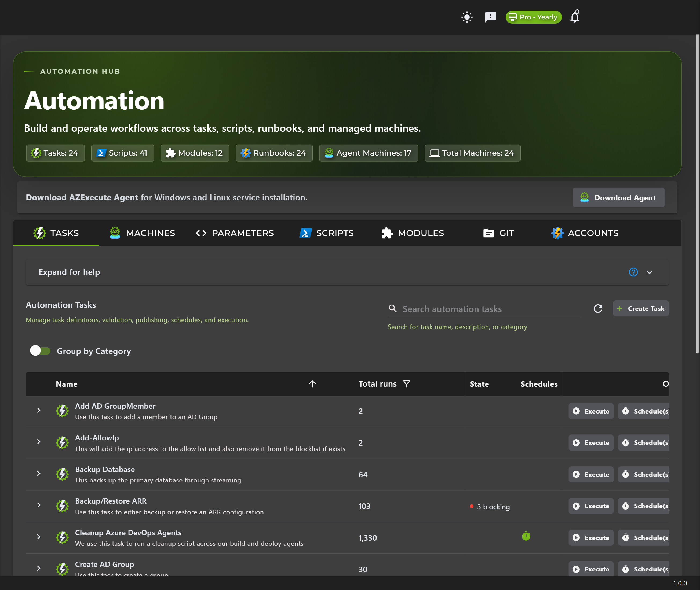Toggle the Group by Category switch
The image size is (700, 590).
pos(40,351)
